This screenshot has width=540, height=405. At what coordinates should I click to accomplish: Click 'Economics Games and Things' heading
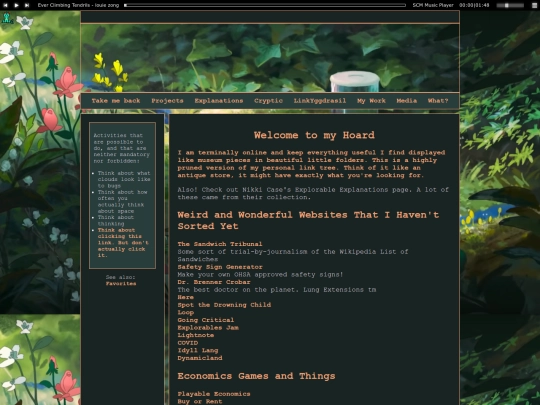256,376
